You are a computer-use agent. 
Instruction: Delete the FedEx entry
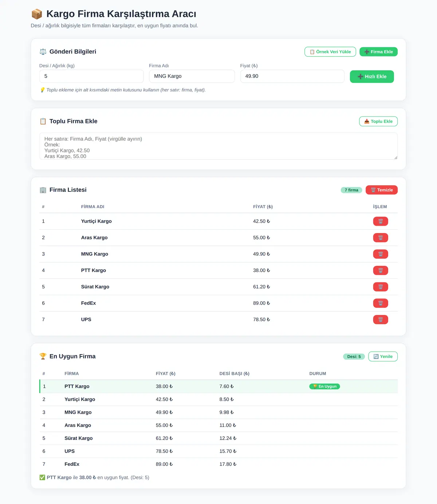point(380,303)
